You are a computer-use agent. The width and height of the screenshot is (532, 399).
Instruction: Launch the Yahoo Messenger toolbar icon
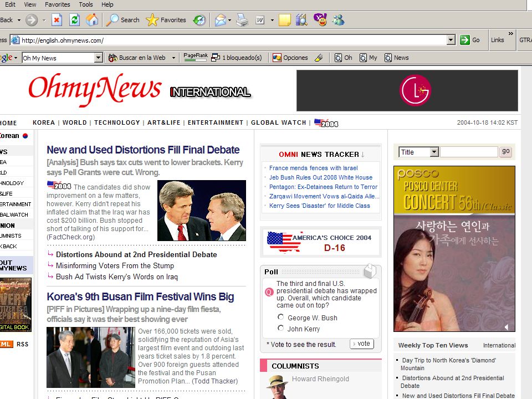pyautogui.click(x=320, y=20)
